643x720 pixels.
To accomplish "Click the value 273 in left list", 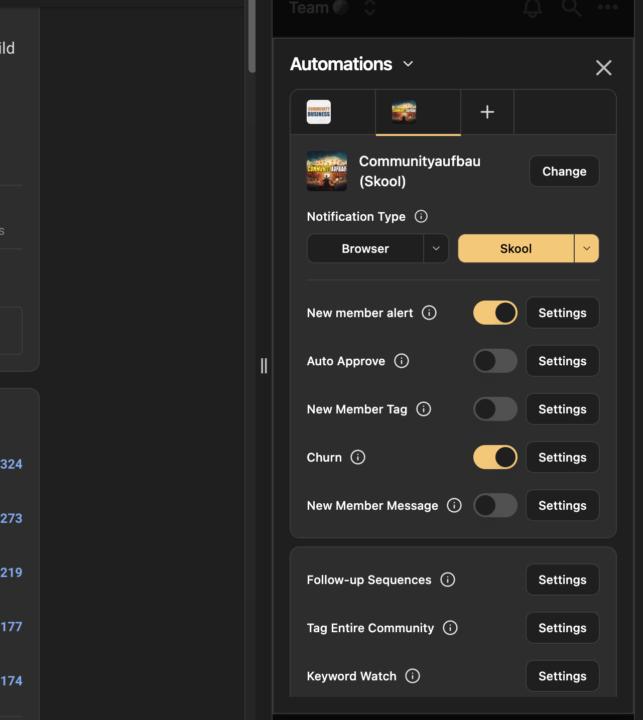I will [x=11, y=518].
